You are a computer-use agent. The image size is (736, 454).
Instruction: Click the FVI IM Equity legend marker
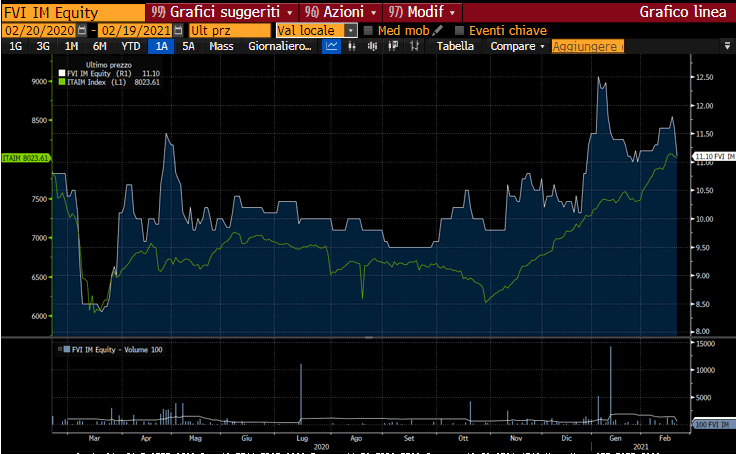click(x=61, y=74)
